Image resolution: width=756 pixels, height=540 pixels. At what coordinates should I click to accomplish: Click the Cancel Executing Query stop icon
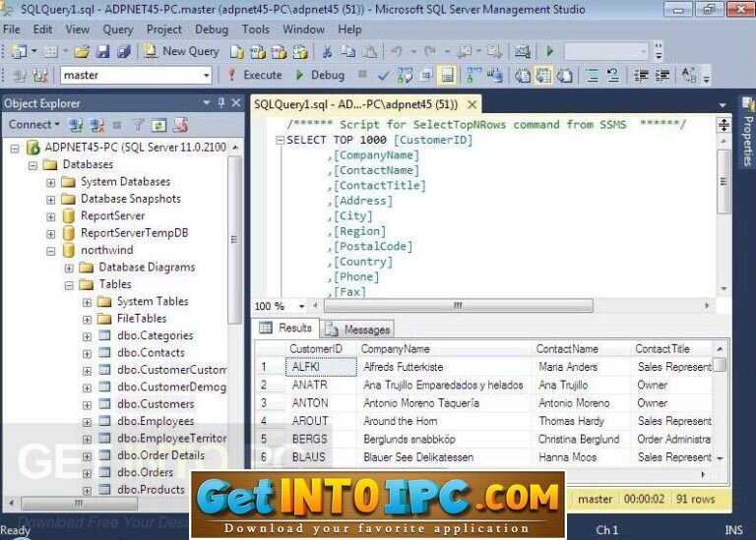(362, 74)
